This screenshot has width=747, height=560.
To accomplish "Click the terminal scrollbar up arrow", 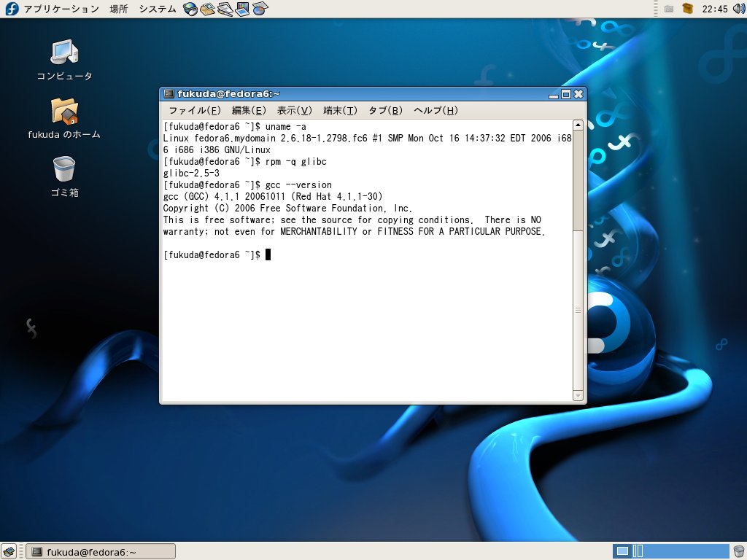I will (578, 124).
